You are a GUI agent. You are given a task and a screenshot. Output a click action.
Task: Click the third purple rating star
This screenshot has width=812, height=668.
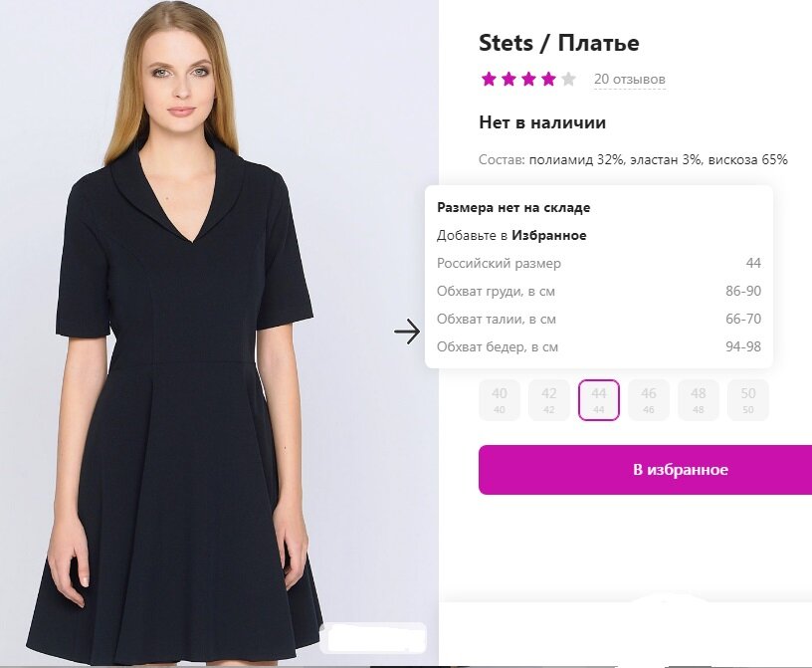(x=528, y=79)
